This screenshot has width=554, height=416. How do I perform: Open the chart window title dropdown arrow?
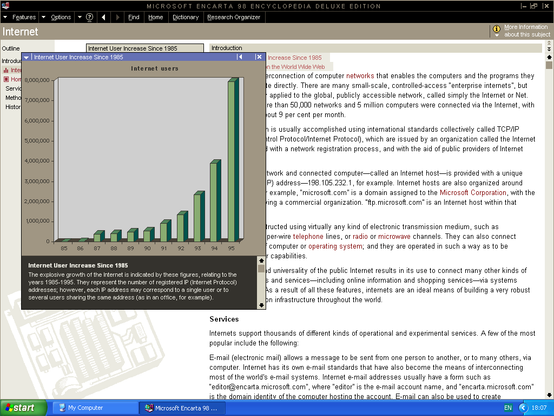26,57
